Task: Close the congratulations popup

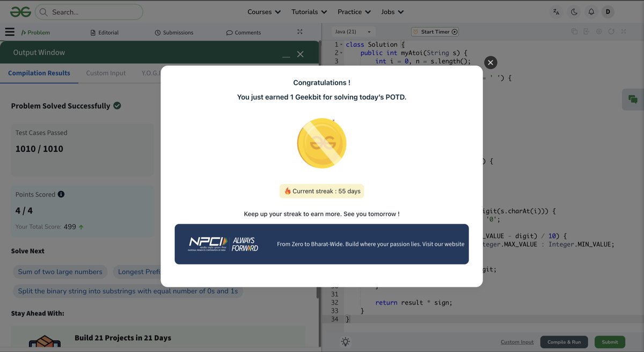Action: click(491, 62)
